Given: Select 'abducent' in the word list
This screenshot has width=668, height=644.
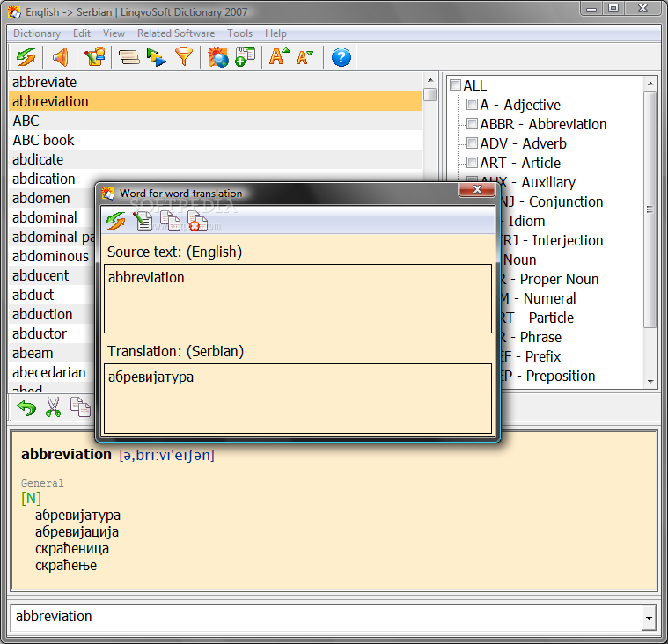Looking at the screenshot, I should click(52, 275).
